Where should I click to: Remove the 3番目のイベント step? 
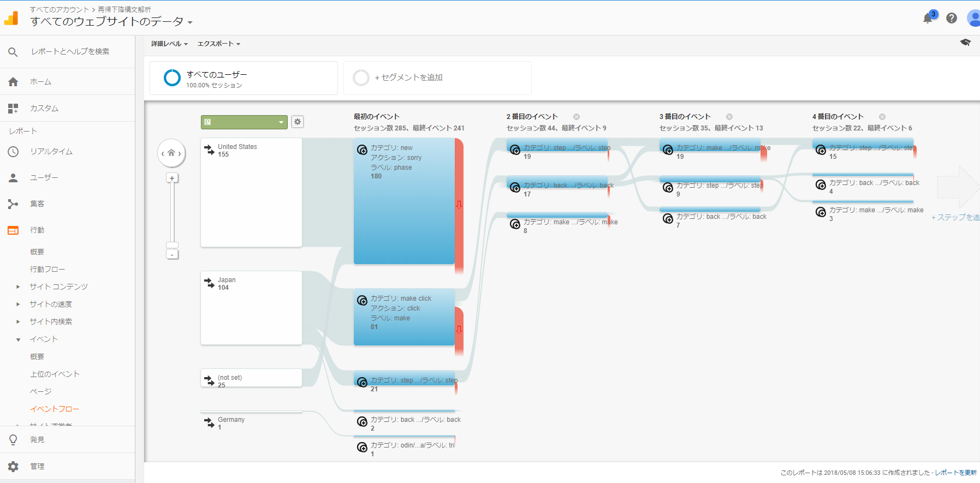pyautogui.click(x=729, y=117)
